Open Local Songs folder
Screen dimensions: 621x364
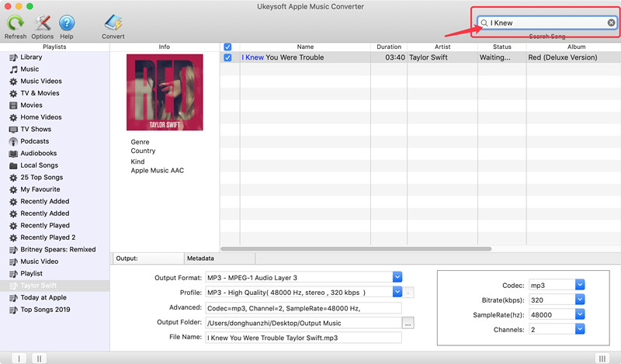(x=40, y=165)
